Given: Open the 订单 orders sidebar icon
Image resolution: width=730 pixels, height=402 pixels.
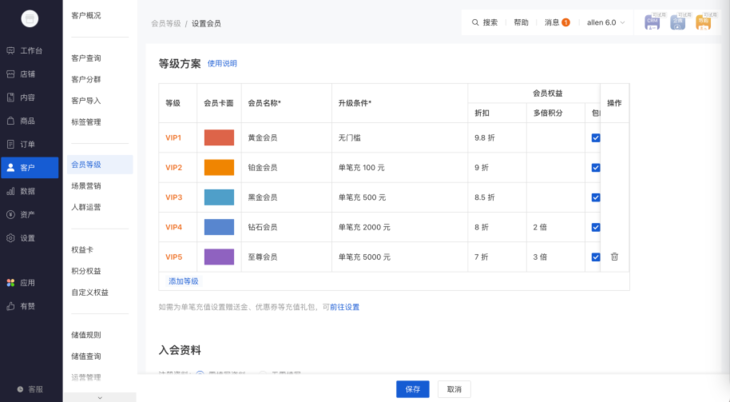Looking at the screenshot, I should click(x=11, y=144).
